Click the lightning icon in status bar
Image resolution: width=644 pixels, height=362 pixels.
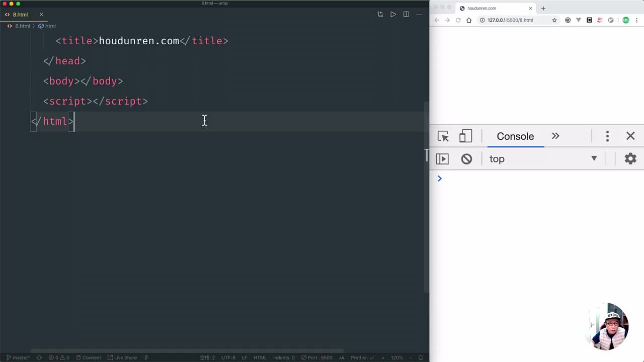(x=146, y=357)
